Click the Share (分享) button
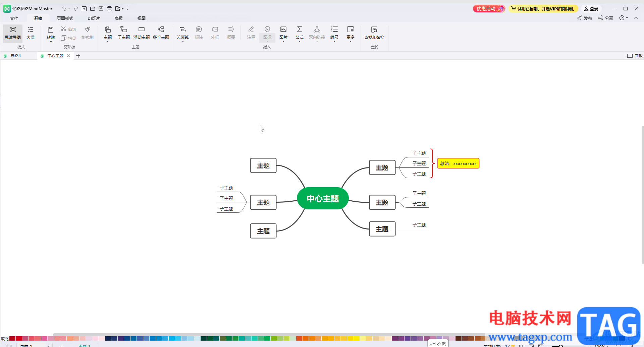 [x=605, y=18]
